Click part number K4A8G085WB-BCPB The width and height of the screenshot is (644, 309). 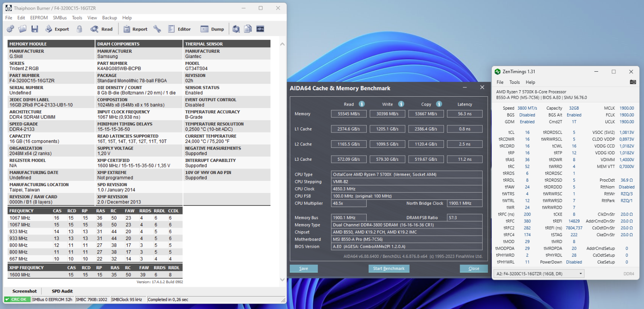click(119, 68)
